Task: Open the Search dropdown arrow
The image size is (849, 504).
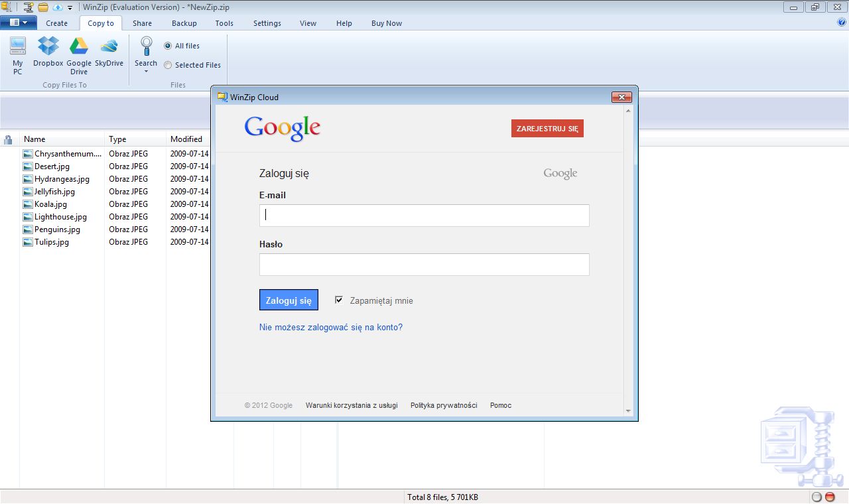Action: tap(146, 71)
